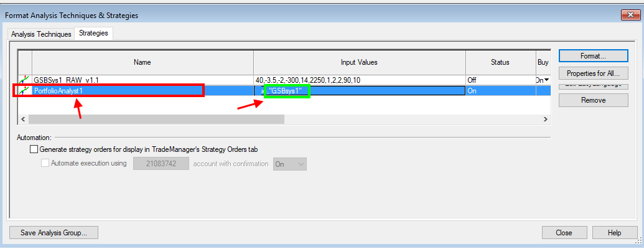Click Save Analysis Group... button
644x249 pixels.
[54, 233]
